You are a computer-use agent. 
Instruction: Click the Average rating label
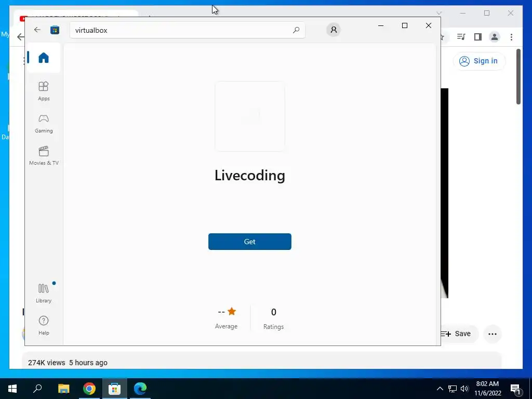click(226, 326)
